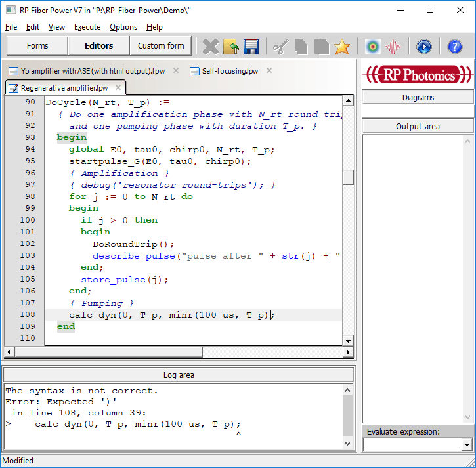Open the View menu
Viewport: 476px width, 468px height.
point(56,27)
